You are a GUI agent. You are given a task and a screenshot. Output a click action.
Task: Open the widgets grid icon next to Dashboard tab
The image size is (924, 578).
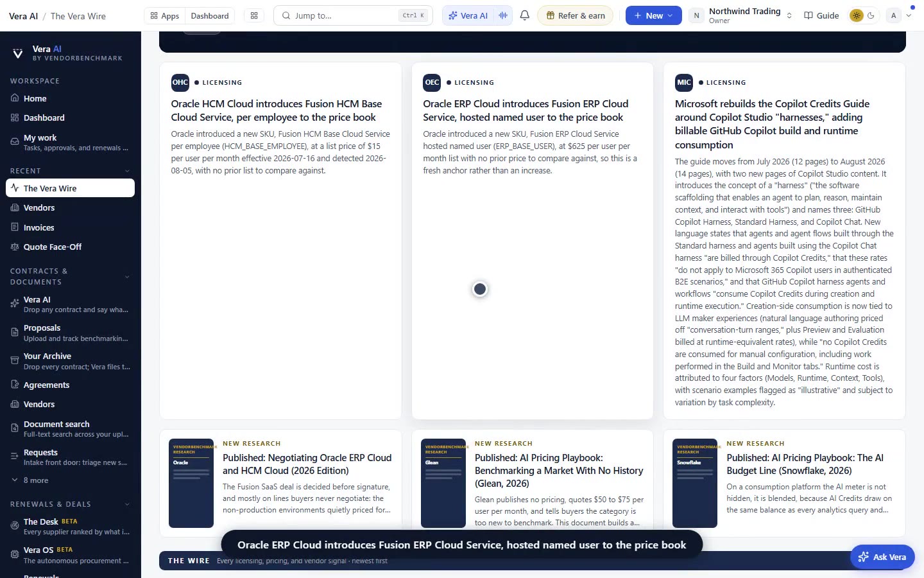click(254, 15)
